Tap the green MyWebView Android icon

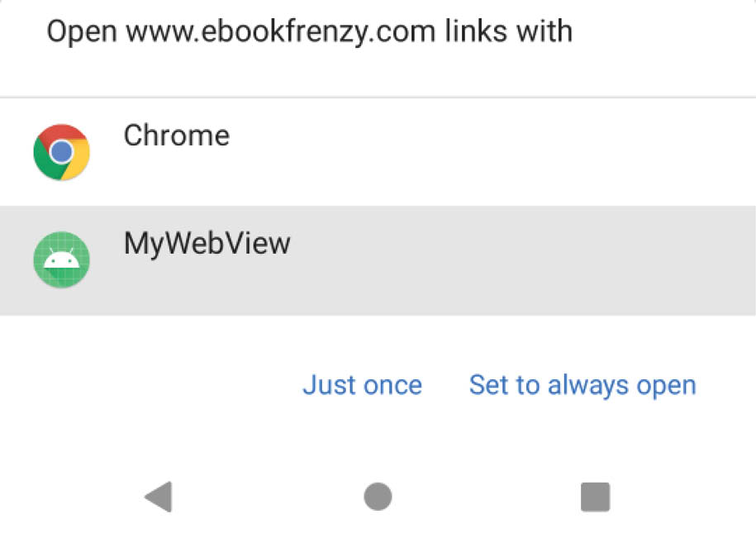(62, 260)
